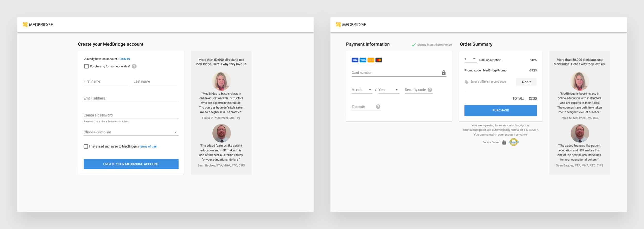
Task: Click 'Create your MedBridge account' heading
Action: pyautogui.click(x=111, y=44)
